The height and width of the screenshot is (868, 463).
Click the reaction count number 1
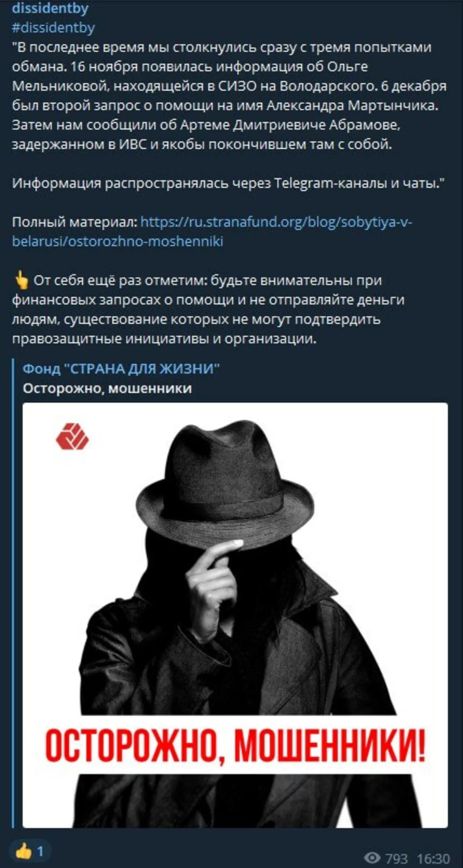[x=40, y=852]
